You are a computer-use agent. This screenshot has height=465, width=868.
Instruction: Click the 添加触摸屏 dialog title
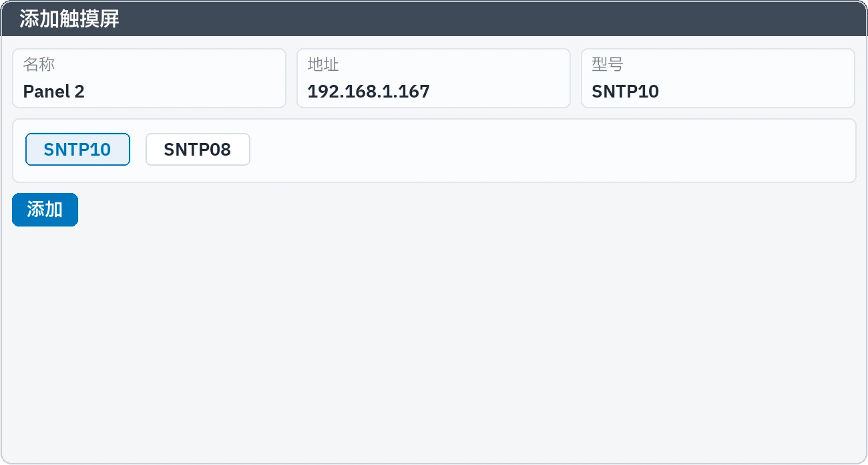pos(69,19)
